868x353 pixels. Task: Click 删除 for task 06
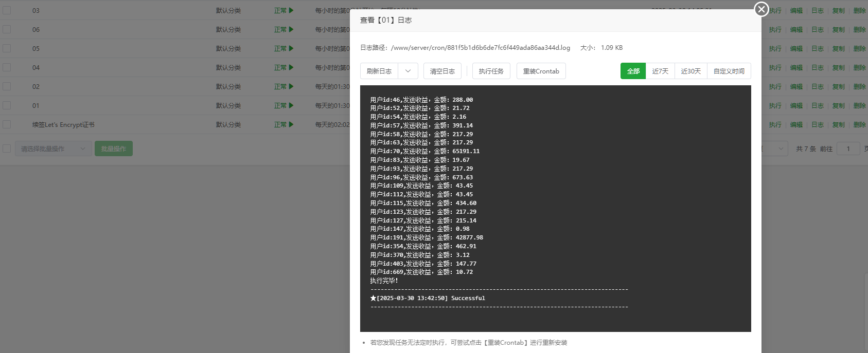point(860,29)
